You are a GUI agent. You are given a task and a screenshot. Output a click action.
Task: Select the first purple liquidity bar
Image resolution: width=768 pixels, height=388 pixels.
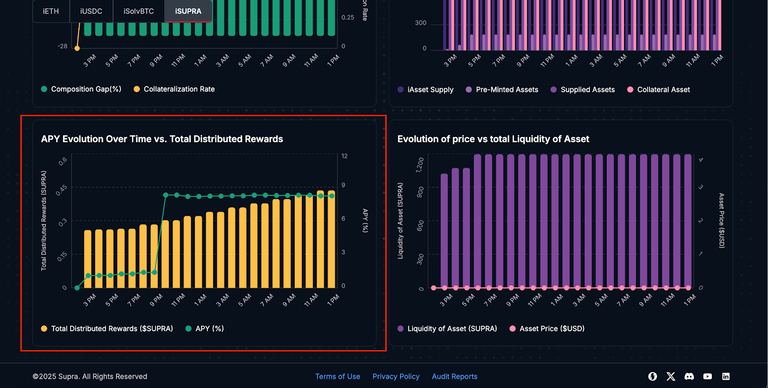tap(444, 231)
